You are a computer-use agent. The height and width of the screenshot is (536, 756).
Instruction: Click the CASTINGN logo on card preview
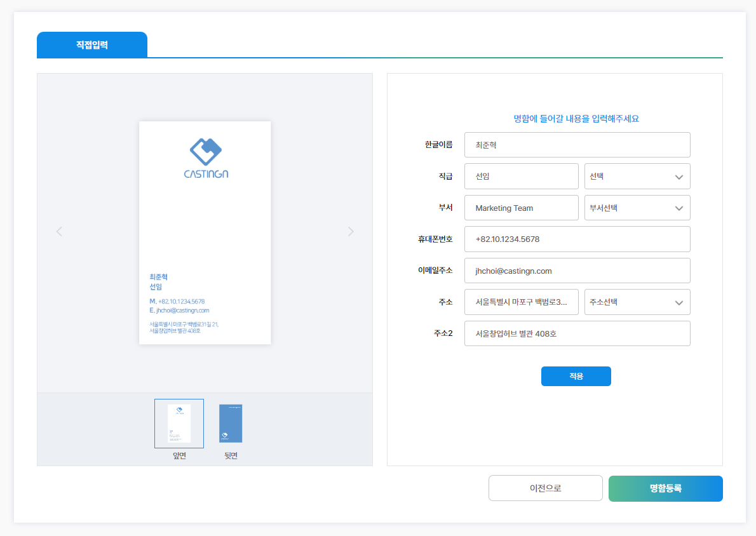[205, 158]
